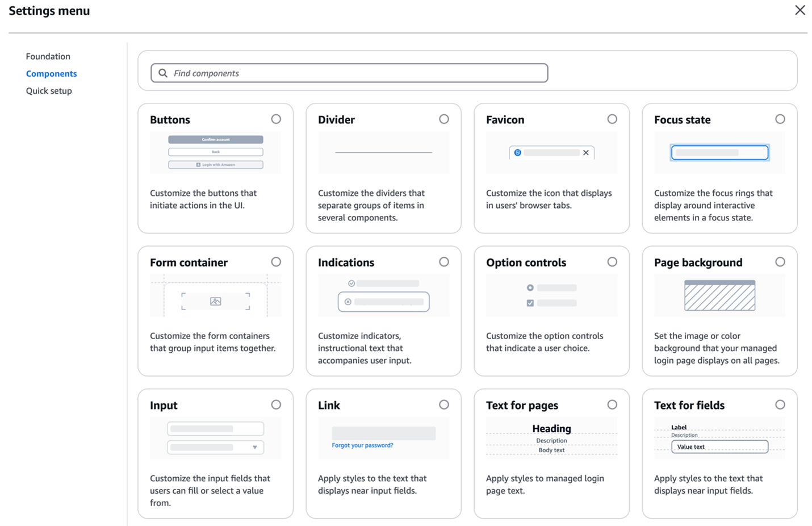Screen dimensions: 812x526
Task: Click the X icon inside the Favicon preview
Action: (x=586, y=152)
